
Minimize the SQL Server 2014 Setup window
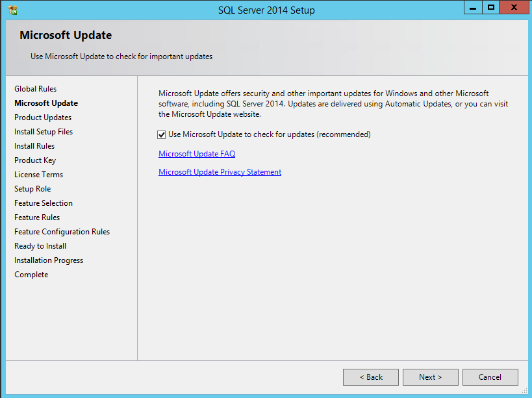coord(473,7)
